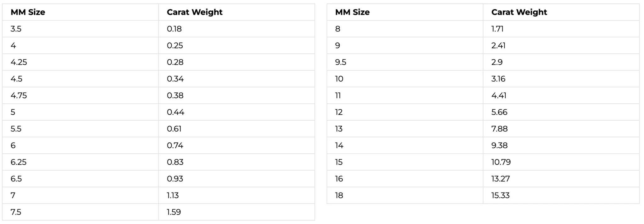Image resolution: width=644 pixels, height=224 pixels.
Task: Click the right table's Carat Weight header
Action: (x=519, y=12)
